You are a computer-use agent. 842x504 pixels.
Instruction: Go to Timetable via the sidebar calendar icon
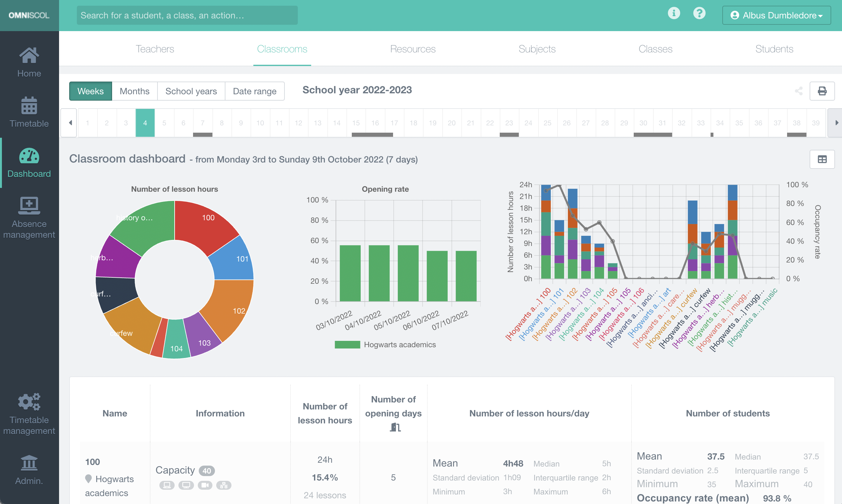[x=29, y=112]
